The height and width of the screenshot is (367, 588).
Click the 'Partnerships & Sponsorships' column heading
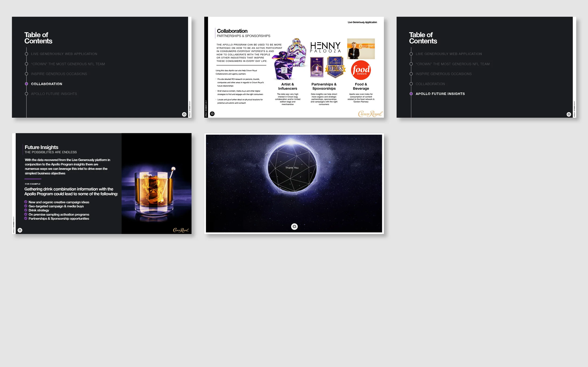tap(324, 86)
